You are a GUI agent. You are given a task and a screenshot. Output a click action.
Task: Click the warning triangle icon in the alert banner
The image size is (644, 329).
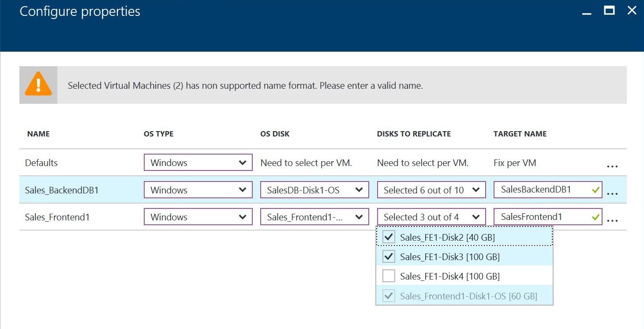click(38, 84)
